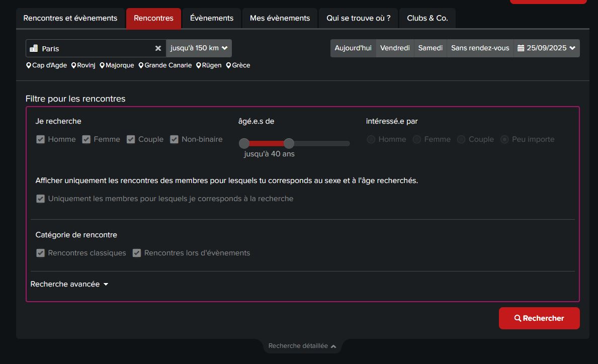This screenshot has height=364, width=598.
Task: Open the Clubs & Co. tab
Action: [x=427, y=18]
